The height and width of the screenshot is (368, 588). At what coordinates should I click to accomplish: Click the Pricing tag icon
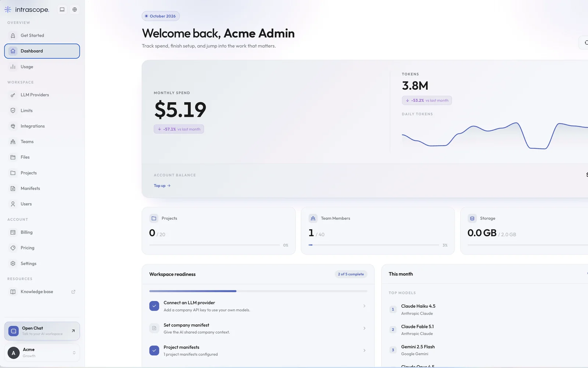pyautogui.click(x=13, y=248)
